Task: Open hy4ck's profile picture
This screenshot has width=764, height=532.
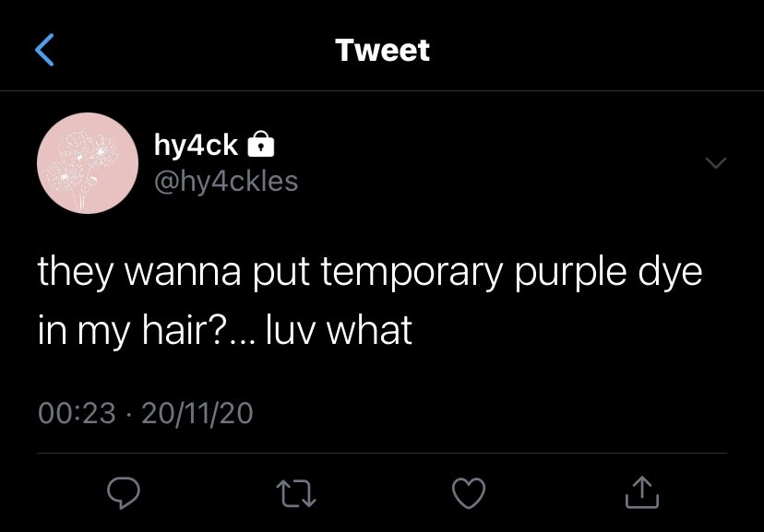Action: [x=88, y=163]
